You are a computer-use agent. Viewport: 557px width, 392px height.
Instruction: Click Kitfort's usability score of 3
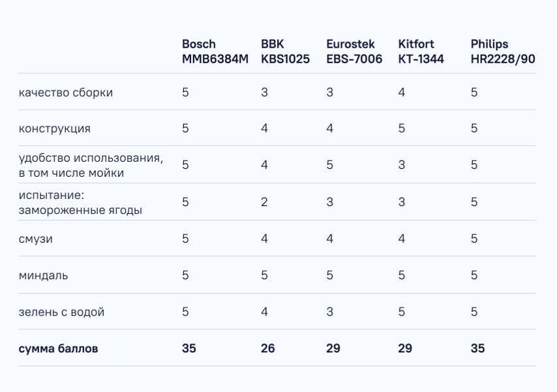pyautogui.click(x=401, y=164)
